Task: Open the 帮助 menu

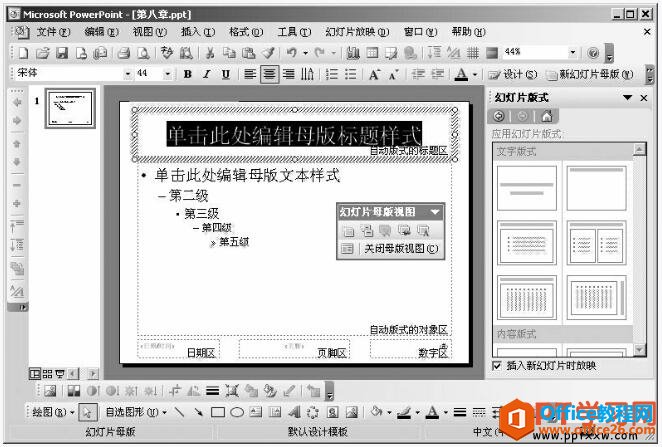Action: pyautogui.click(x=469, y=32)
